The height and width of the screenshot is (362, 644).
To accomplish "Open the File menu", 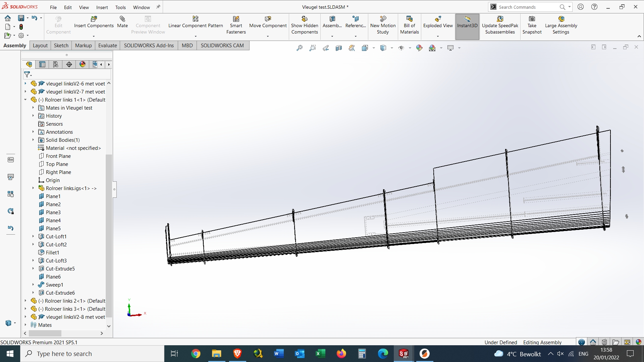I will (53, 7).
